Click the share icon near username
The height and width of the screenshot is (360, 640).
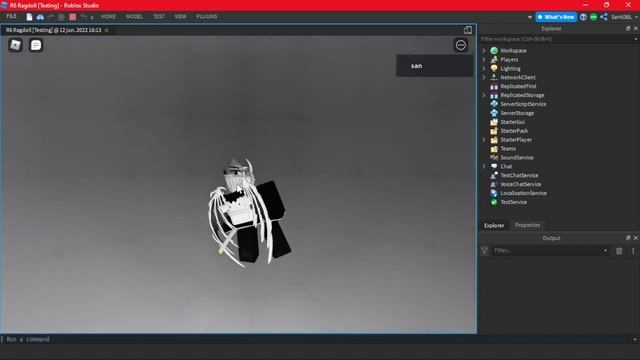tap(604, 17)
